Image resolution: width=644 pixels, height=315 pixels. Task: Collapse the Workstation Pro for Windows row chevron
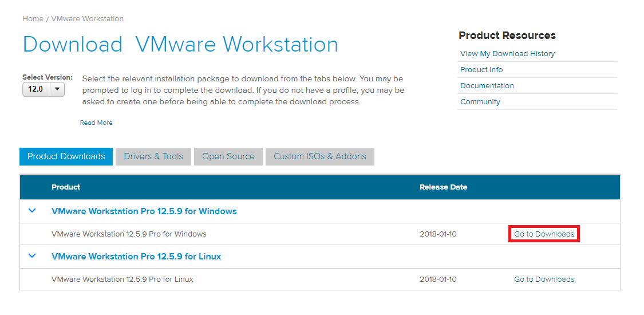(32, 211)
